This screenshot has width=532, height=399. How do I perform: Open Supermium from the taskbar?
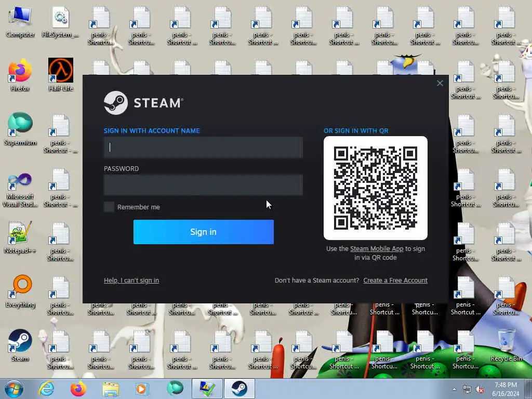click(175, 389)
